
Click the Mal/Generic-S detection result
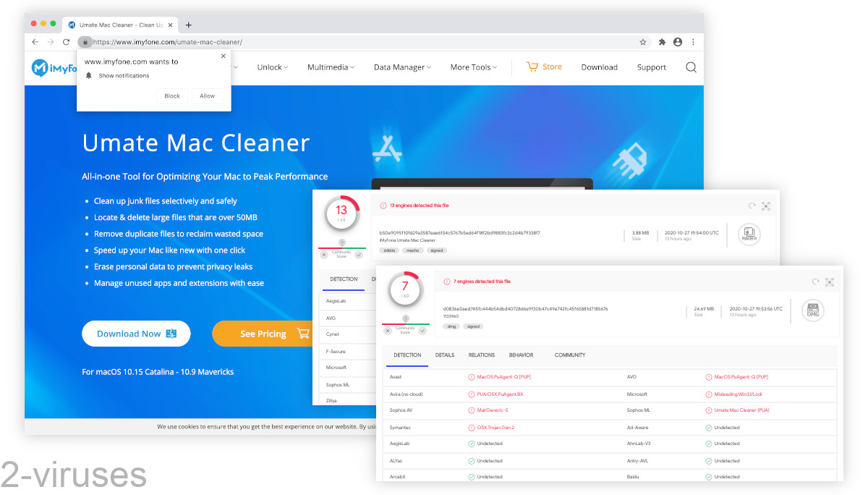point(492,410)
